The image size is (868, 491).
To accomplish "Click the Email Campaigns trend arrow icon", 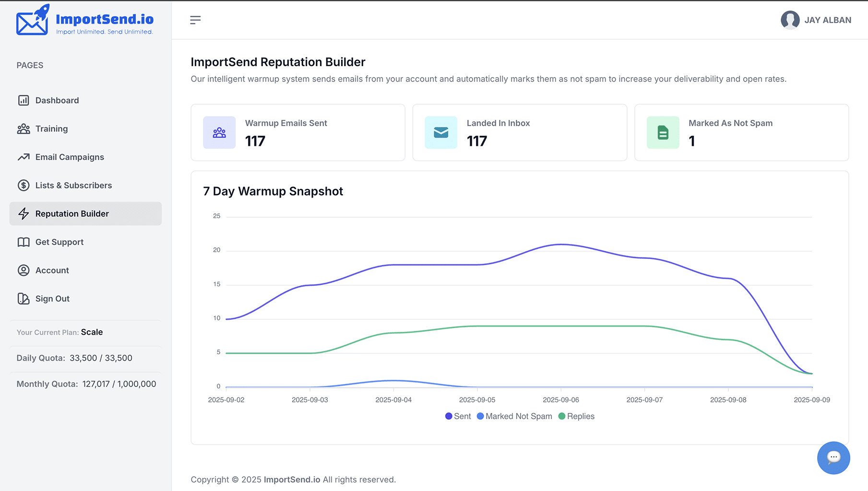I will pos(24,157).
